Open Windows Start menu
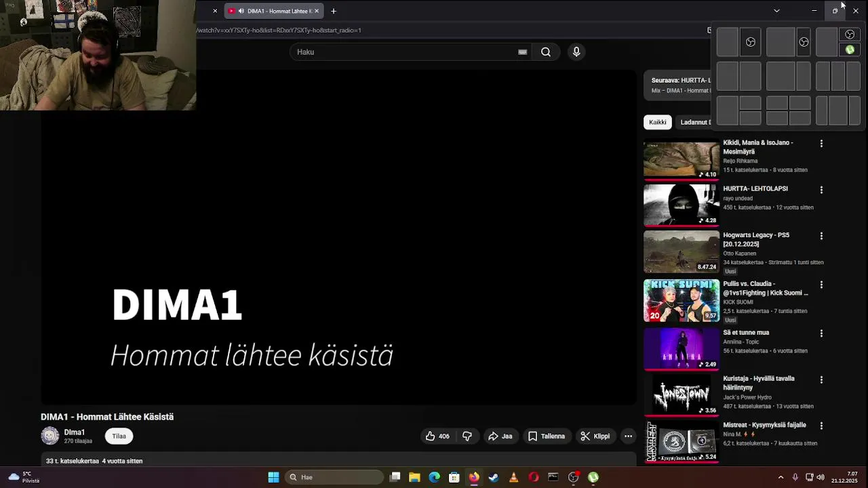The width and height of the screenshot is (868, 488). (x=273, y=477)
